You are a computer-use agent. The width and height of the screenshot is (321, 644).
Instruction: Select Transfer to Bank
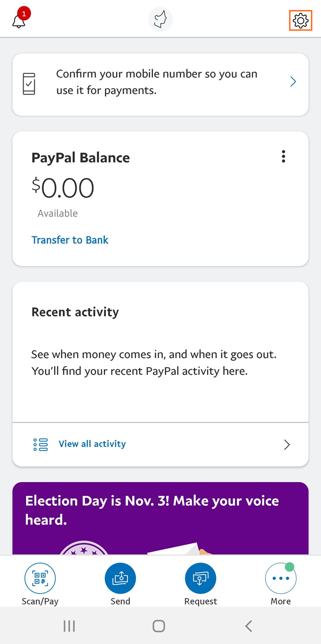click(70, 240)
